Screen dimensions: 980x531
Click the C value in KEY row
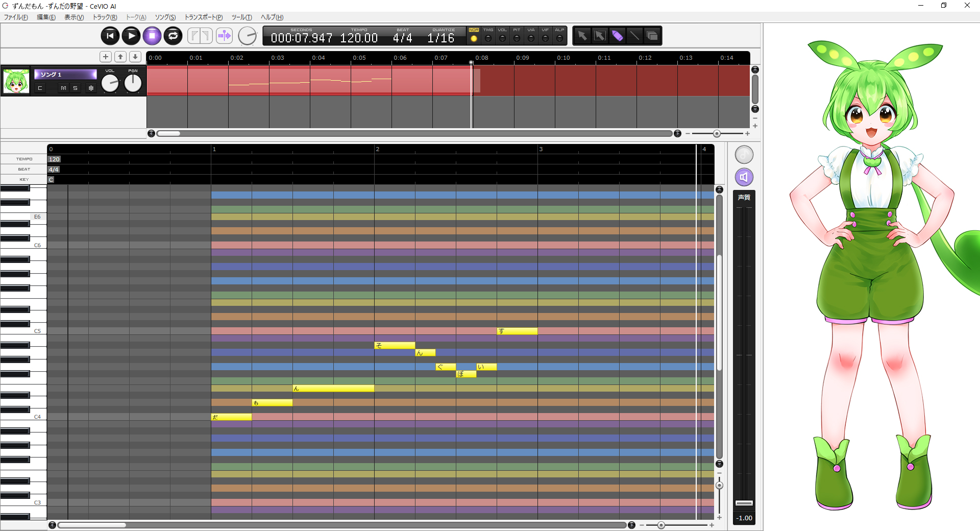pos(51,180)
